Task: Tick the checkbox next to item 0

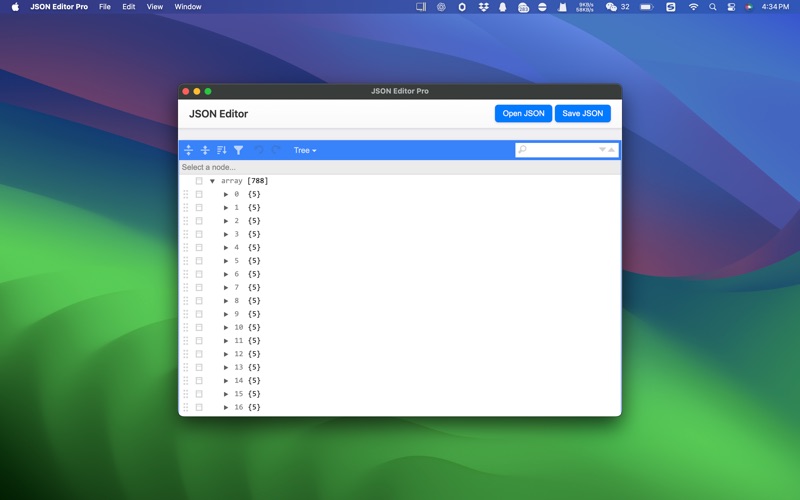Action: coord(199,194)
